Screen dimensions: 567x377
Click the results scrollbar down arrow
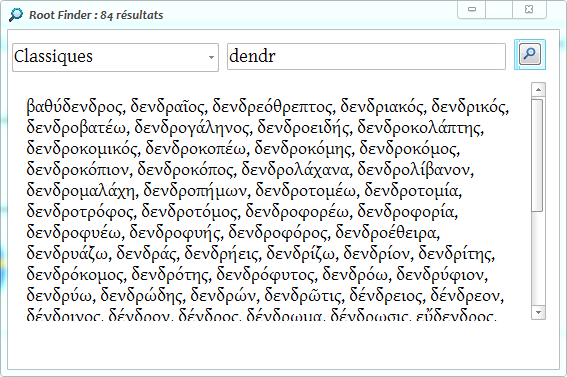point(538,312)
